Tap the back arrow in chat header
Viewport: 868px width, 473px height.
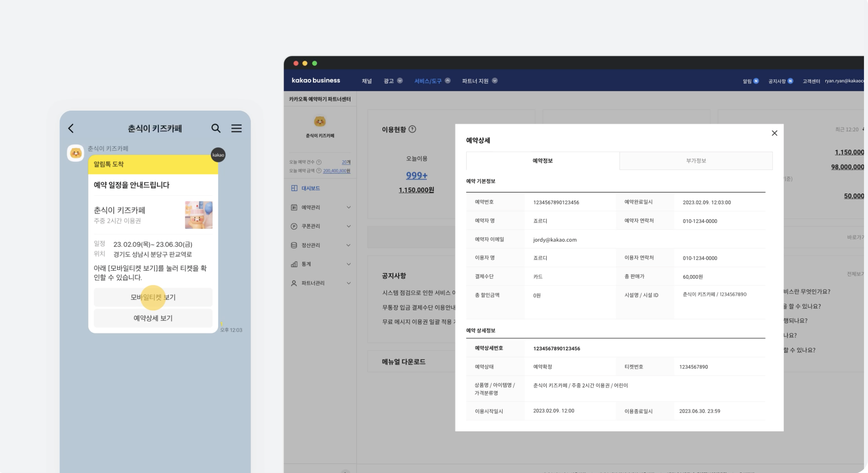point(71,128)
